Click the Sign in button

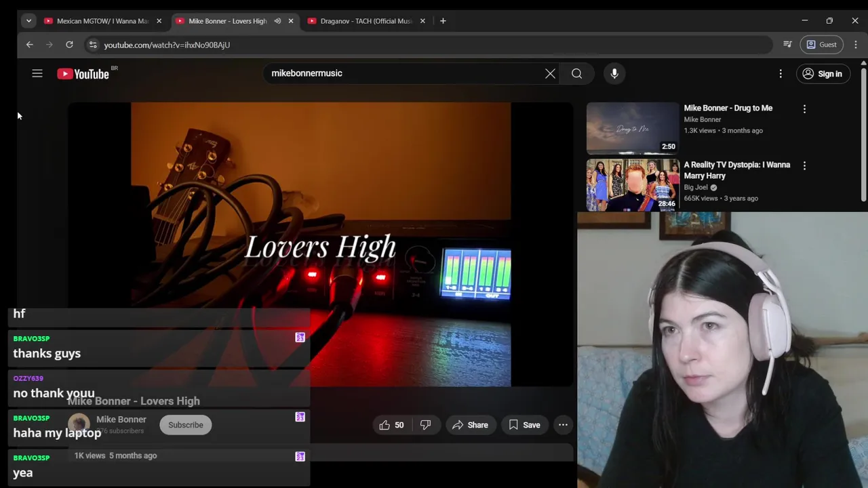822,74
